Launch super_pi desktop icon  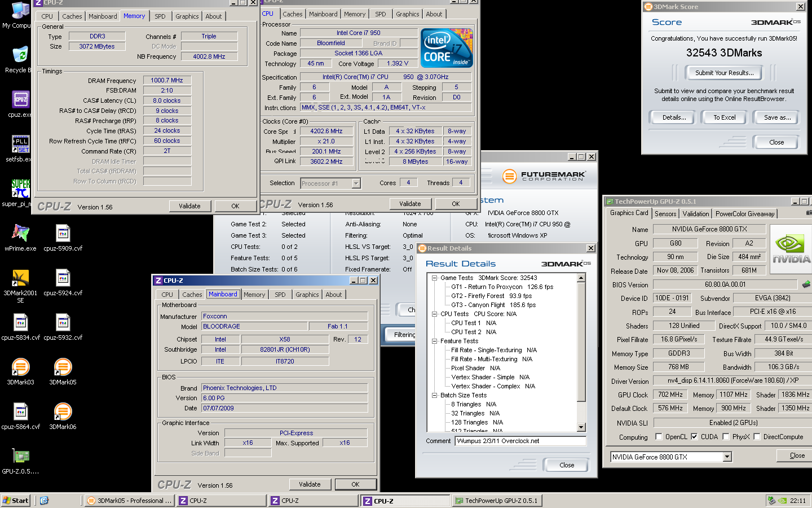[20, 189]
